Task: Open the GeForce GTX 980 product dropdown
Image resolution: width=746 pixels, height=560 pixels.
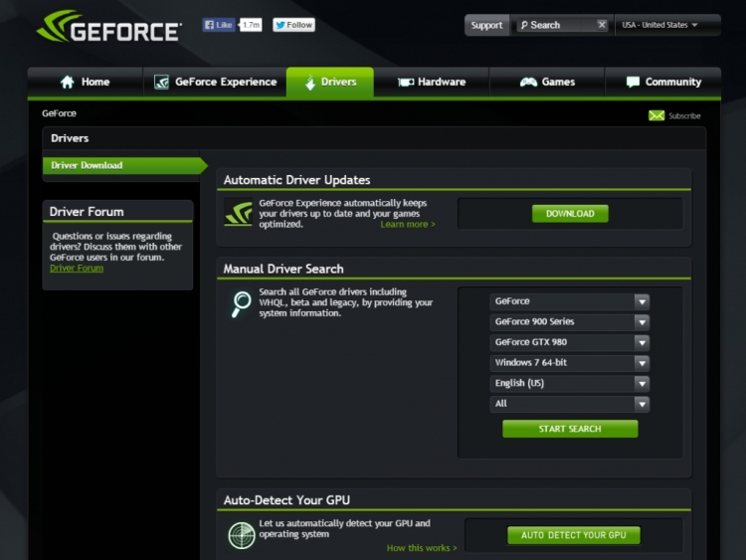Action: point(569,342)
